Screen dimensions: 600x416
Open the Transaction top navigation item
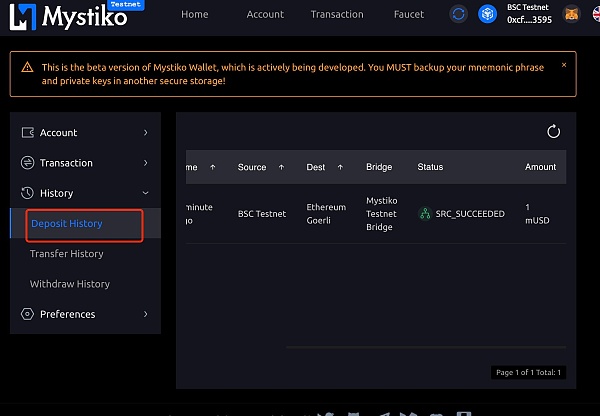[x=337, y=15]
